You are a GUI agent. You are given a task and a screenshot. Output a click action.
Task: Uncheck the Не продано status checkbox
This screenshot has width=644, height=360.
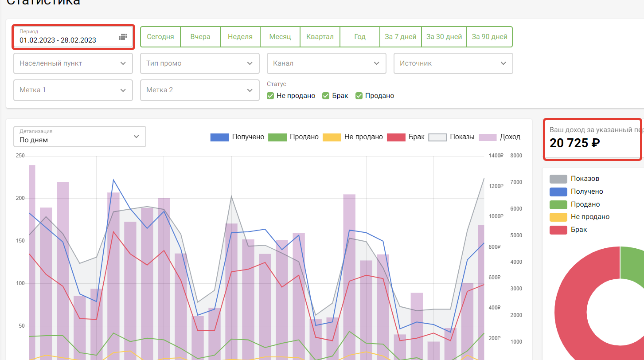click(x=270, y=96)
